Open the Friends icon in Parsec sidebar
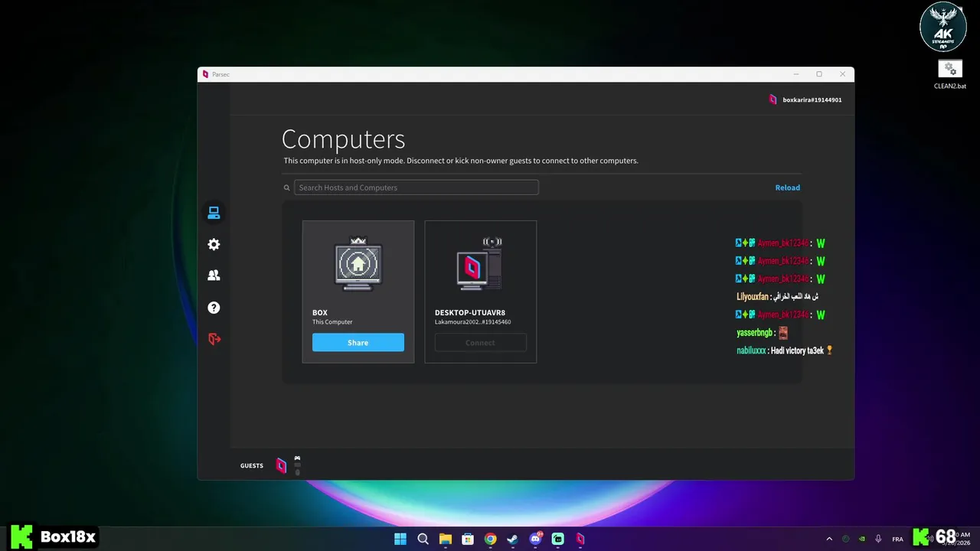This screenshot has height=551, width=980. point(214,275)
